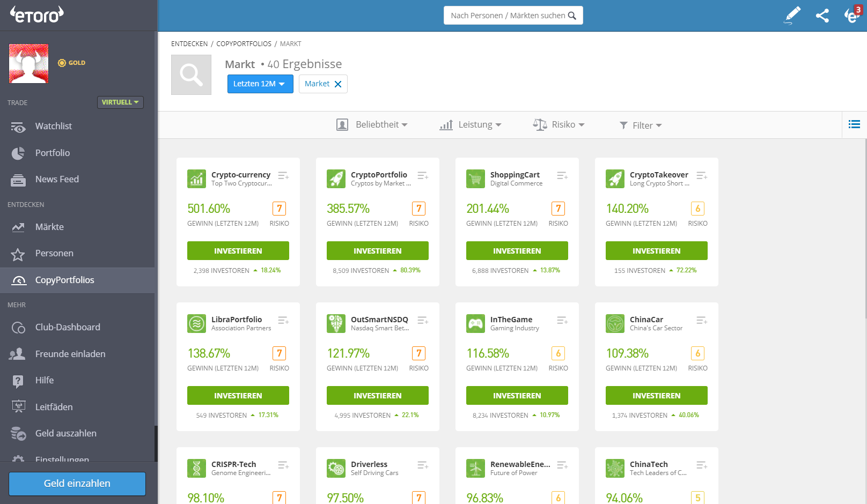The image size is (867, 504).
Task: Click the large search thumbnail beside Markt
Action: [x=191, y=75]
